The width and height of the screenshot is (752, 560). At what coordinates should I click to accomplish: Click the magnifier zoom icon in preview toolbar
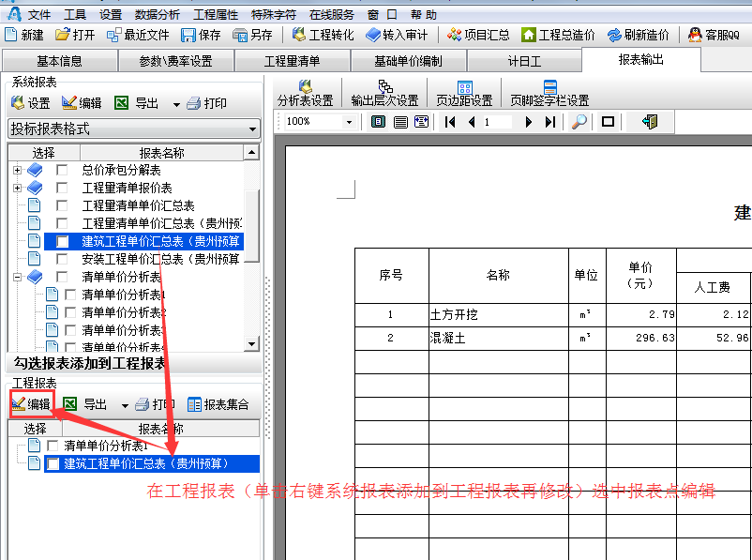click(x=579, y=122)
